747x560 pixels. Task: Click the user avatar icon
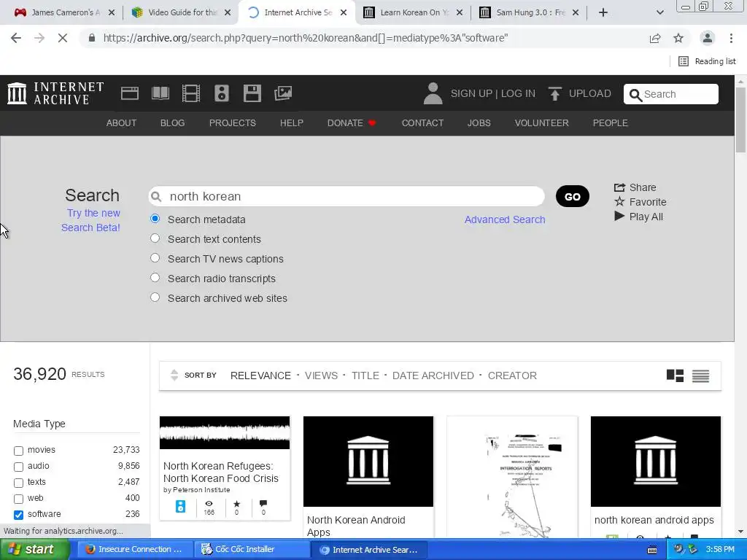click(x=433, y=93)
